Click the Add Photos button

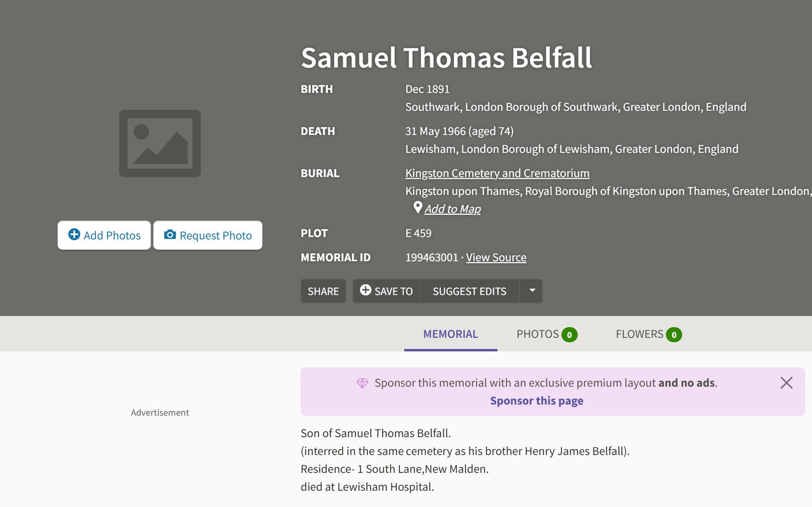point(104,235)
